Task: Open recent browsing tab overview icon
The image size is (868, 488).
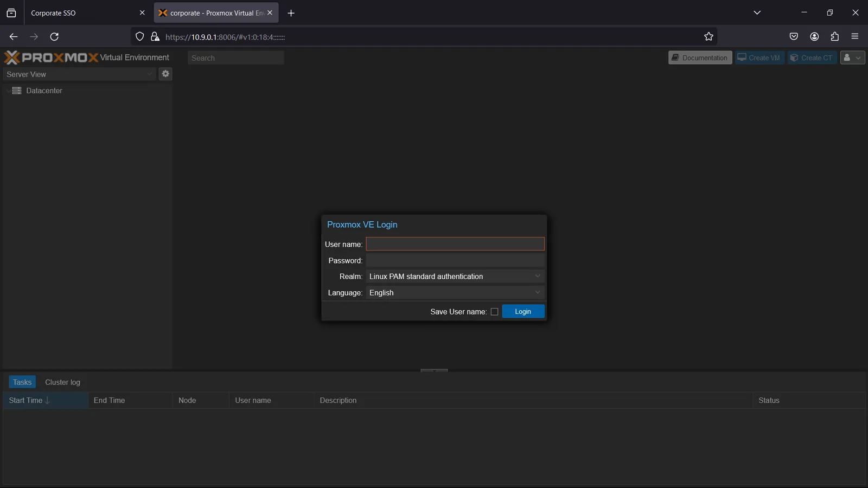Action: coord(11,13)
